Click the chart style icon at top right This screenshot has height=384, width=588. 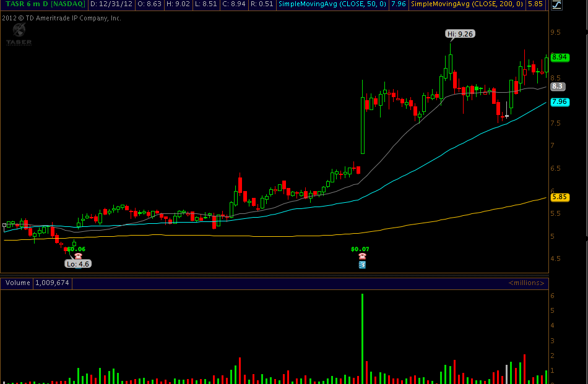(556, 5)
